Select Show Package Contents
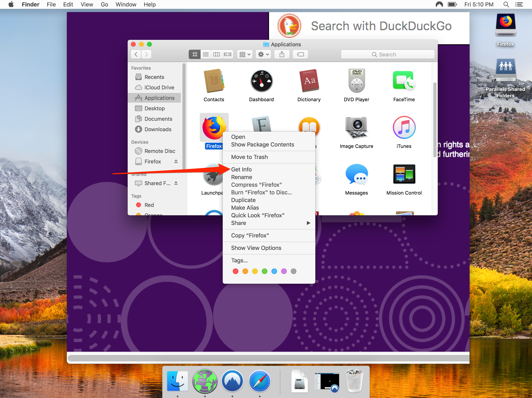The image size is (532, 398). [x=269, y=144]
